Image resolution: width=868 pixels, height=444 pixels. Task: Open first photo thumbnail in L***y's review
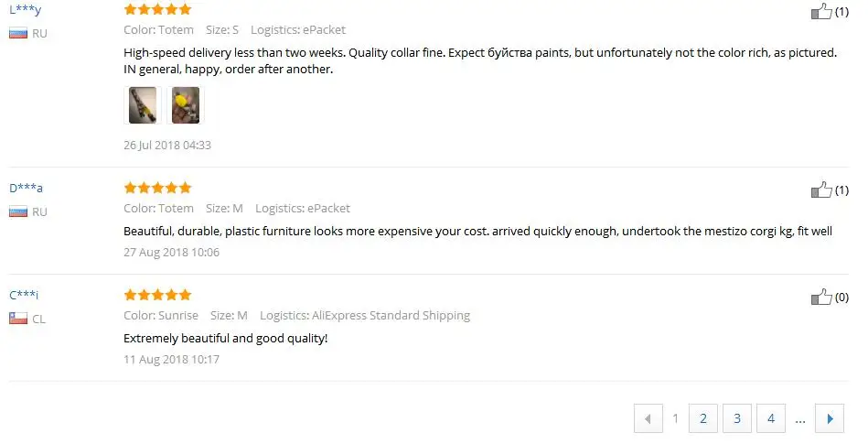(142, 105)
